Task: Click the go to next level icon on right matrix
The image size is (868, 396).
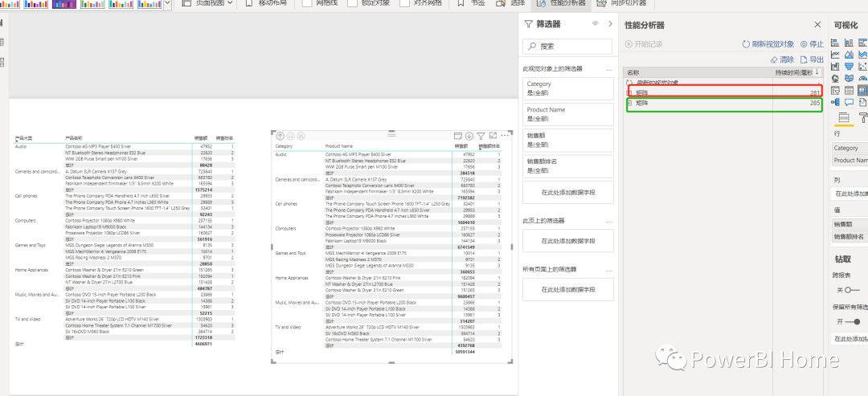Action: coord(291,136)
